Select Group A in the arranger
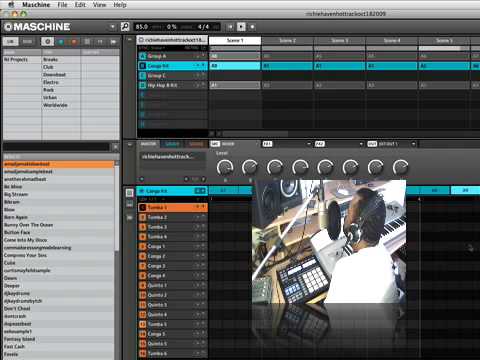The image size is (480, 360). coord(173,56)
